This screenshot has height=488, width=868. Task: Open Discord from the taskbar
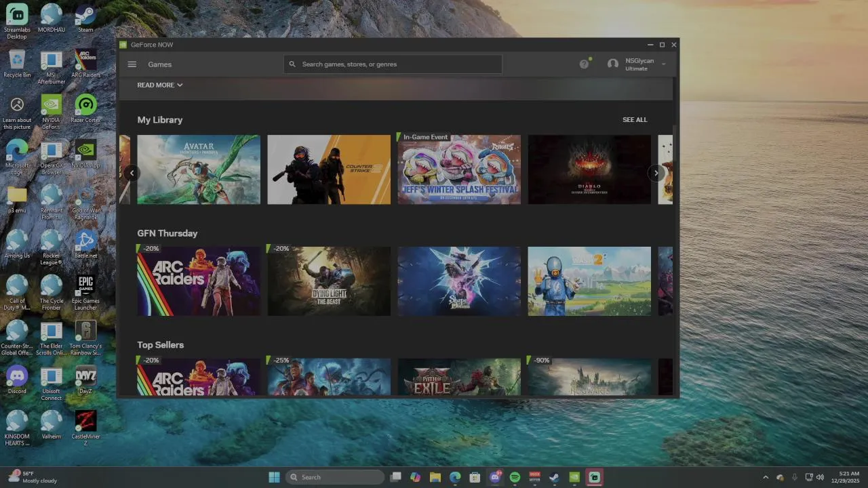[x=495, y=477]
